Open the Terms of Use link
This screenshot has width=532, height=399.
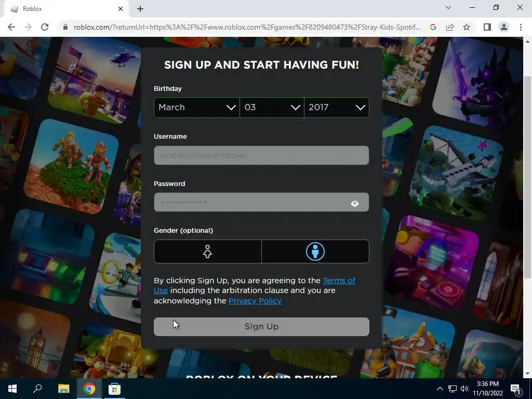click(255, 285)
